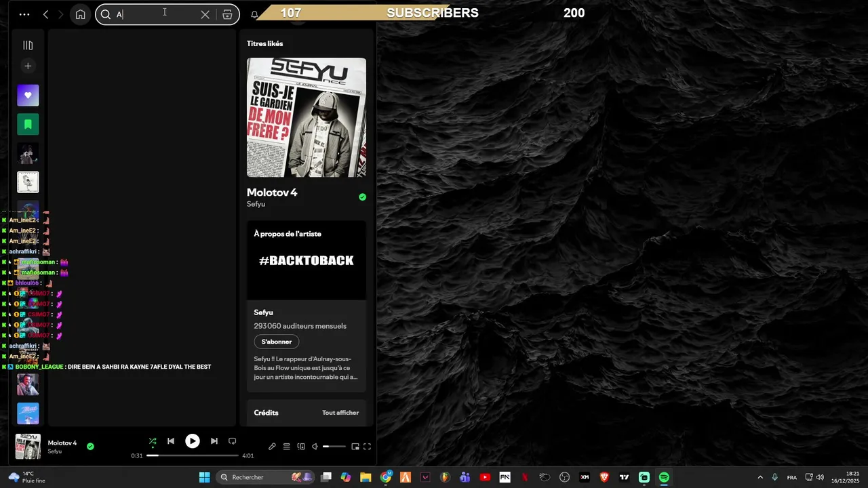Open connect to a device
The image size is (868, 488).
(x=301, y=447)
